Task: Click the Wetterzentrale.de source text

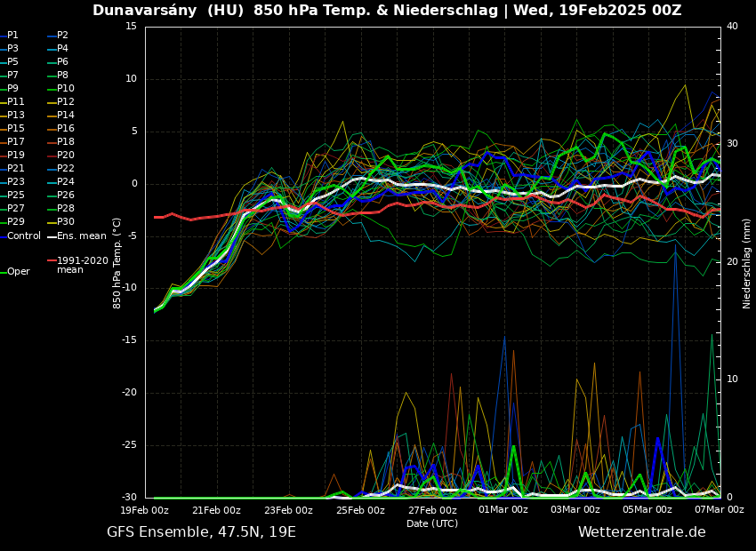Action: pyautogui.click(x=641, y=532)
